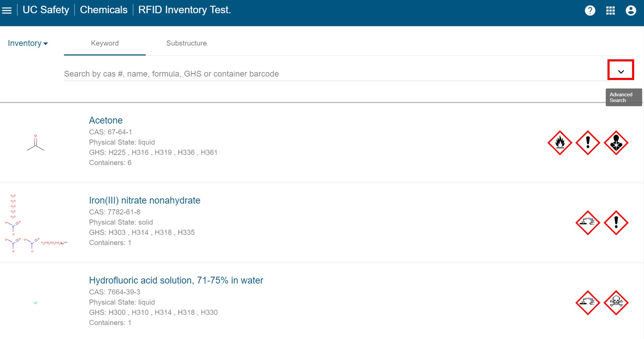Click the Acetone molecular structure thumbnail

pyautogui.click(x=35, y=142)
